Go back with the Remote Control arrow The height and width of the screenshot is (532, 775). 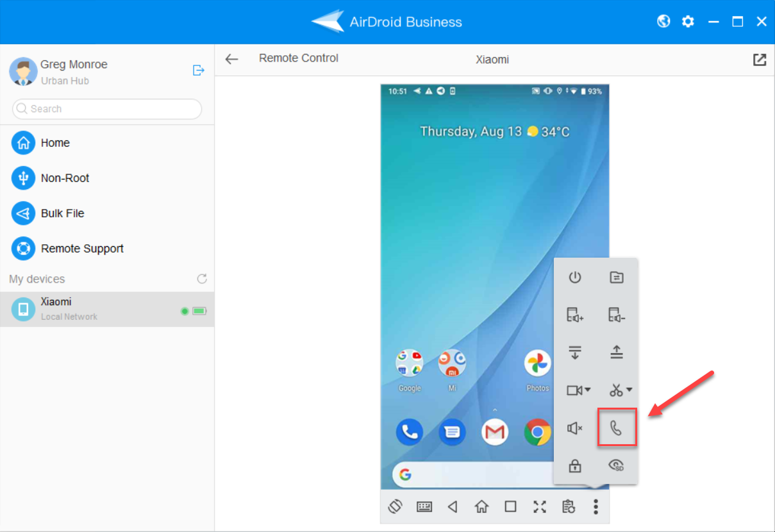point(231,59)
